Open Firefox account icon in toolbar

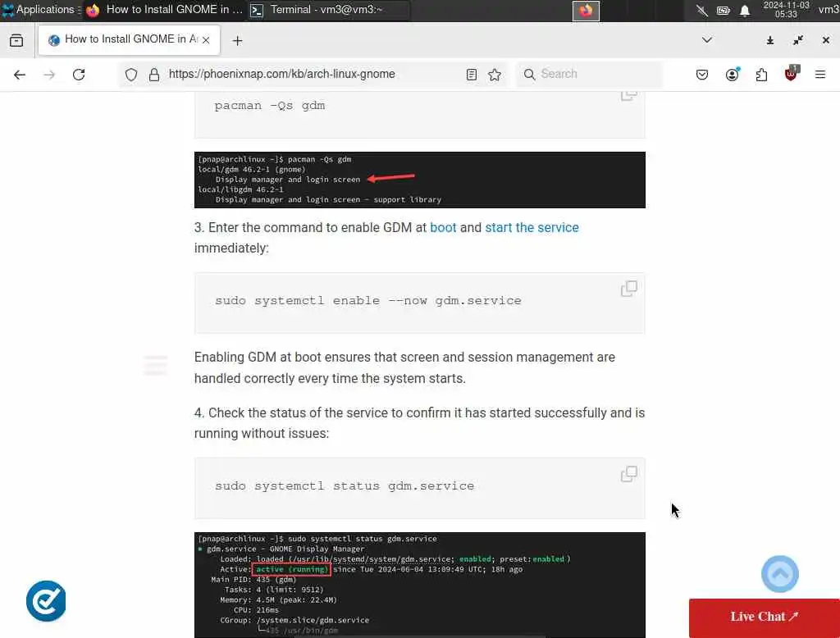733,75
